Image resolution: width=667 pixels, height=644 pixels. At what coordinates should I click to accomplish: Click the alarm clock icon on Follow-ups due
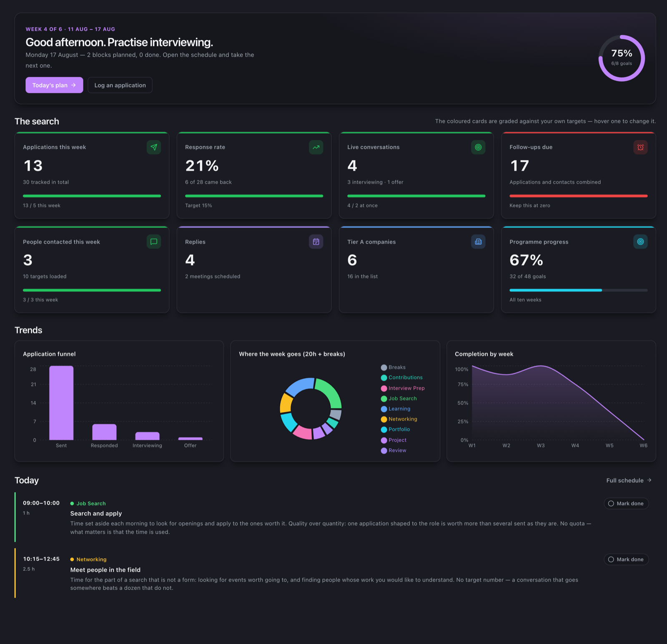(640, 147)
